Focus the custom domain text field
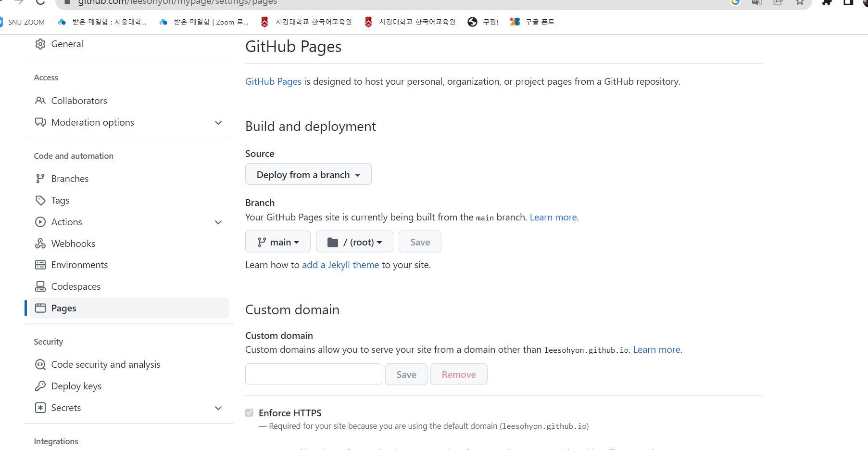 click(314, 374)
